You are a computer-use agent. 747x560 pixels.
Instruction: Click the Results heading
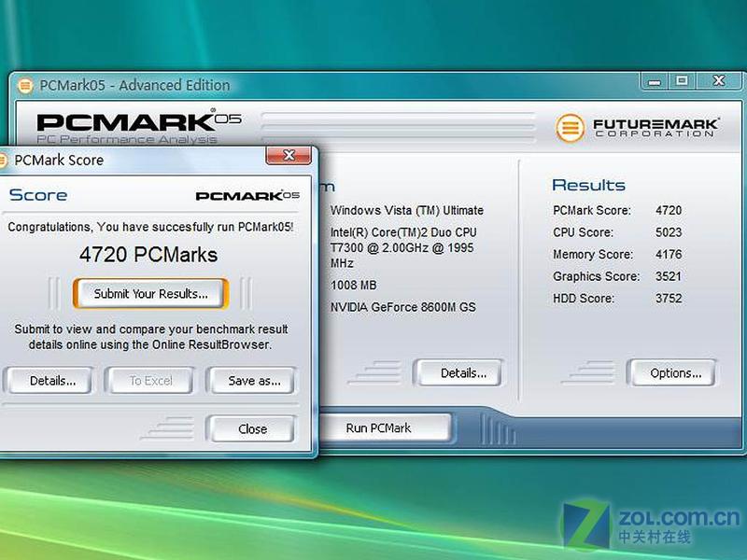[588, 185]
